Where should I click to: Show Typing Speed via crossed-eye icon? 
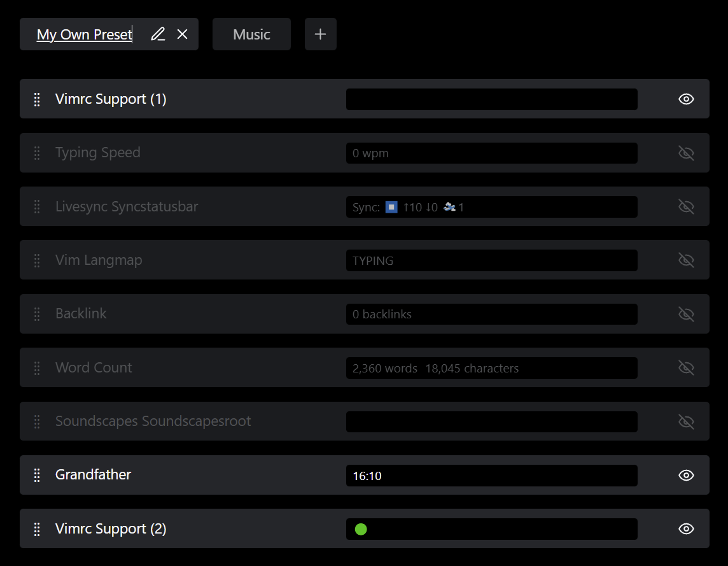686,153
